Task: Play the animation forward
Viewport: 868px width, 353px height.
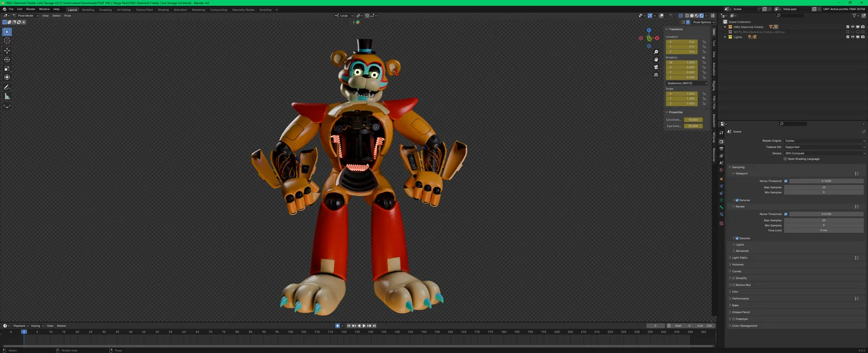Action: pos(364,326)
